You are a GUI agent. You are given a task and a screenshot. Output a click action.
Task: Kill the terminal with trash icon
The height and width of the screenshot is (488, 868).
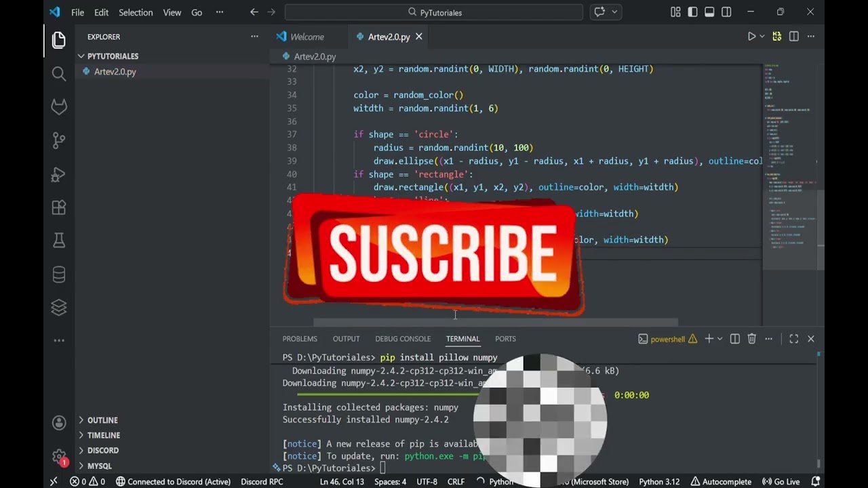click(x=751, y=339)
